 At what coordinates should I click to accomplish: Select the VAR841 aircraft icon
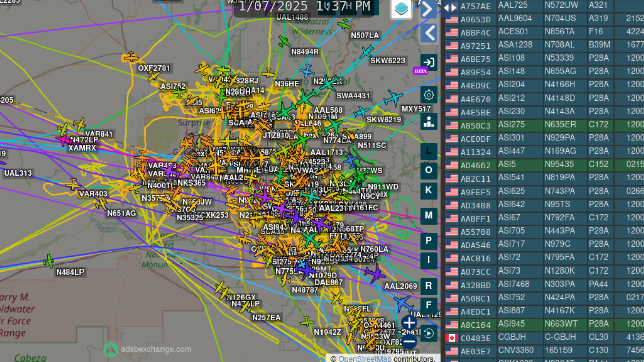[x=79, y=124]
